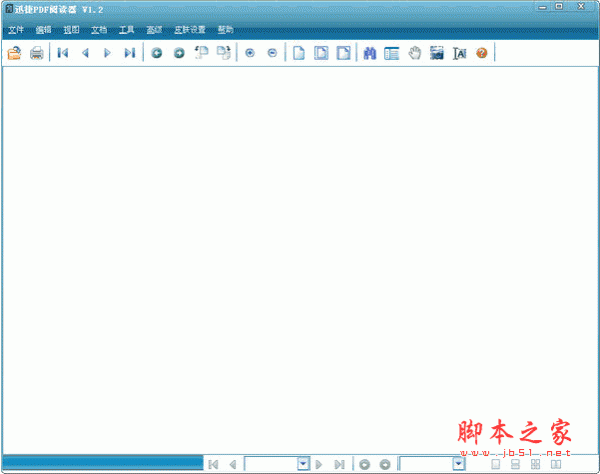Show the bookmarks navigation panel
This screenshot has width=600, height=474.
(x=392, y=53)
